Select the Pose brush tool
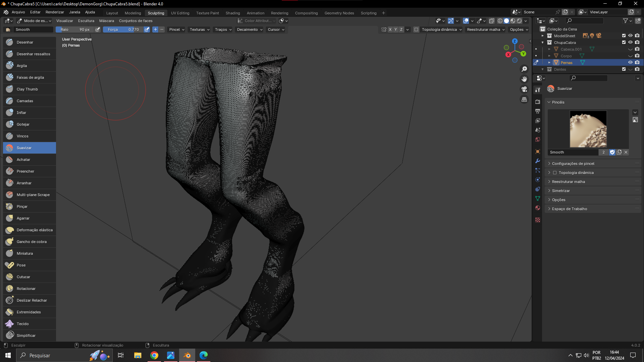This screenshot has height=362, width=644. point(21,265)
